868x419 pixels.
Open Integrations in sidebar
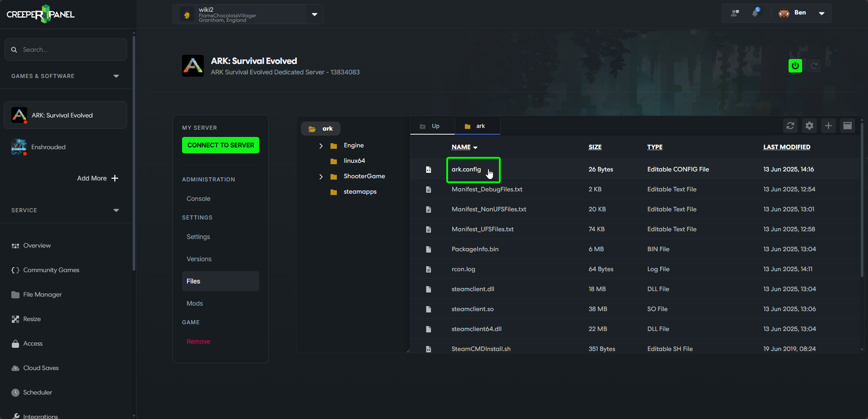40,416
